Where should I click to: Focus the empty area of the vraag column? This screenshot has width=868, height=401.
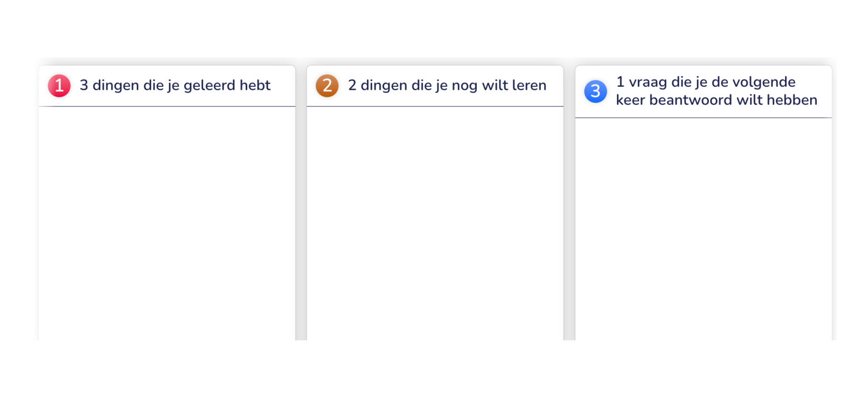pyautogui.click(x=703, y=228)
